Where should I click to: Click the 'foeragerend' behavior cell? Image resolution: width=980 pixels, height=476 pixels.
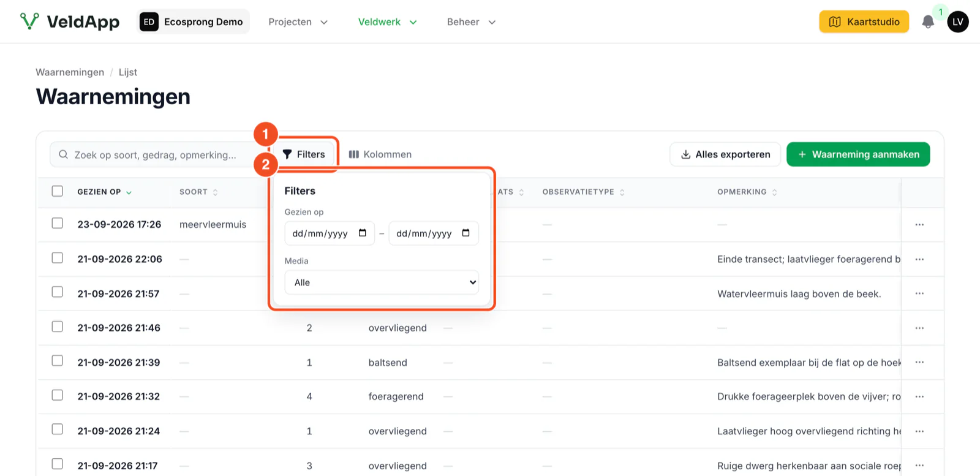coord(396,397)
